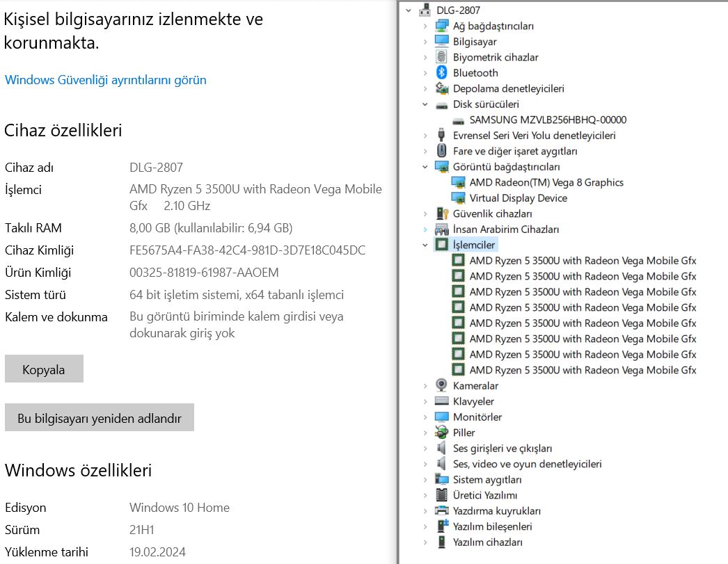Click the AMD Radeon Vega 8 Graphics icon

tap(458, 182)
